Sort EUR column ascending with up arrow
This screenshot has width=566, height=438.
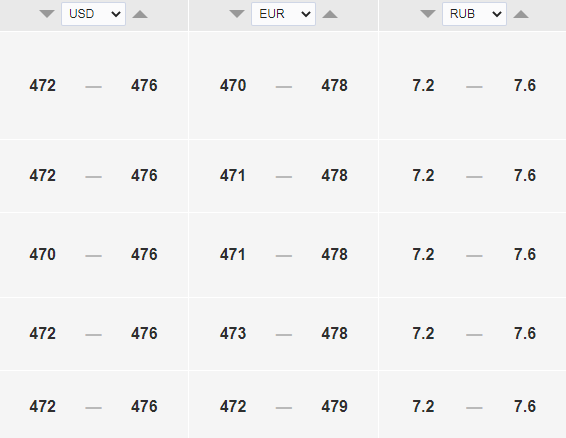click(330, 14)
